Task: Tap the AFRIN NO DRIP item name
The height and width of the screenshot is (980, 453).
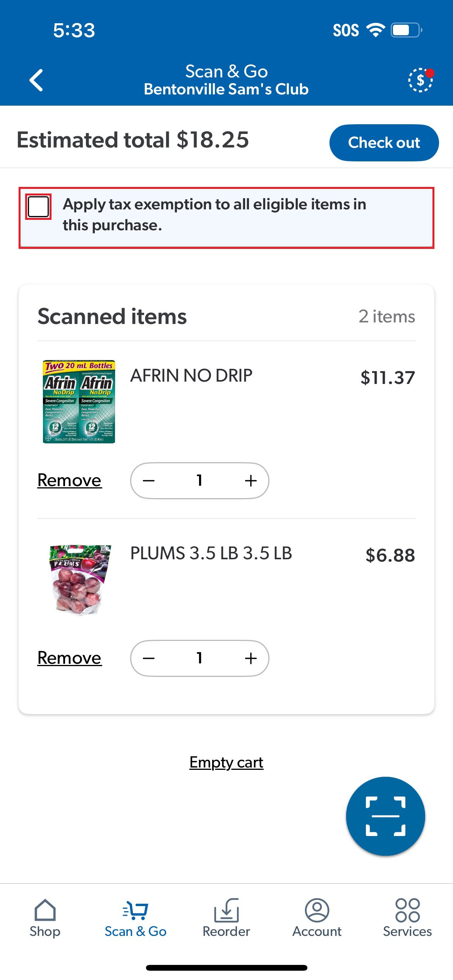Action: pyautogui.click(x=191, y=375)
